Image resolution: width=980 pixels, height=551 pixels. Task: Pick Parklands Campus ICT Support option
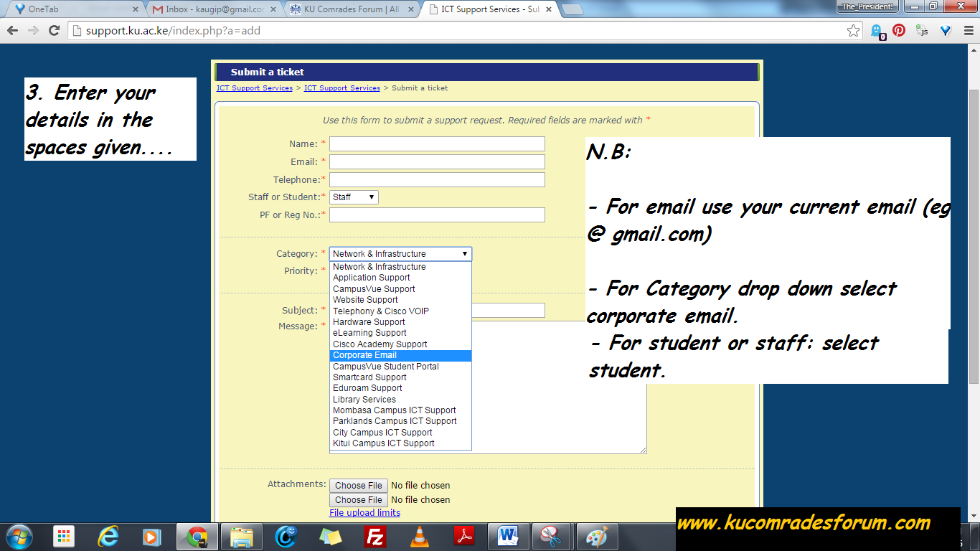click(400, 421)
